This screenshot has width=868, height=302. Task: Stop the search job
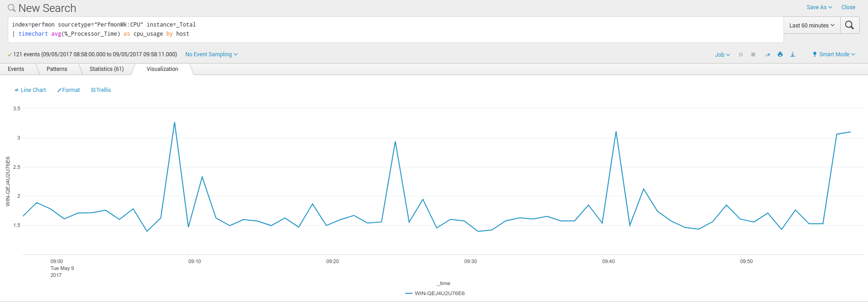pyautogui.click(x=753, y=54)
